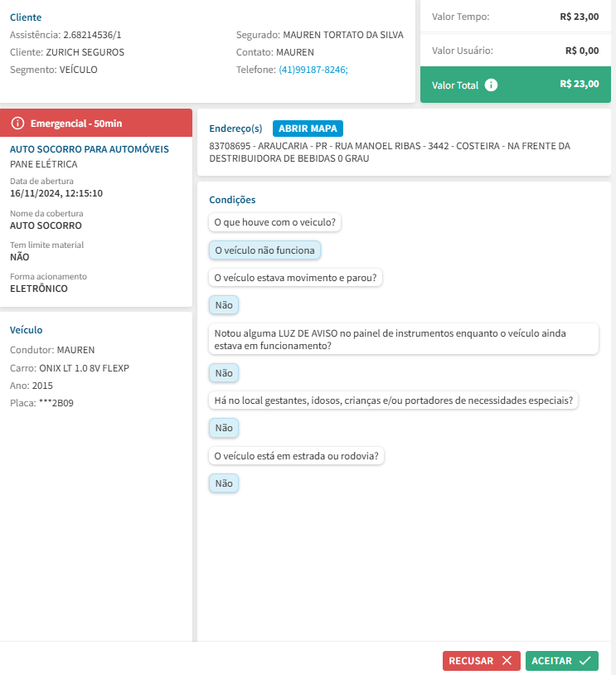
Task: Click Não answer under LUZ DE AVISO question
Action: (x=224, y=373)
